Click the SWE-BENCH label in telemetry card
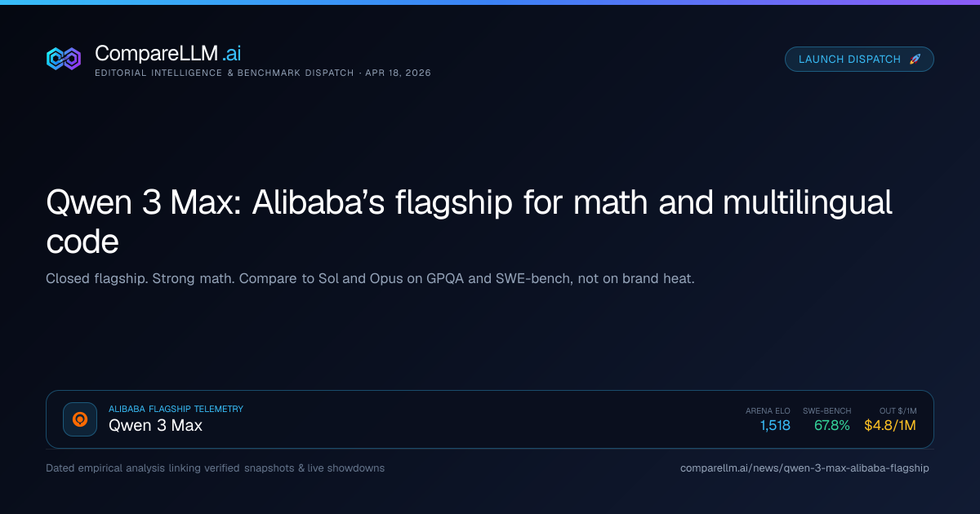 [826, 411]
